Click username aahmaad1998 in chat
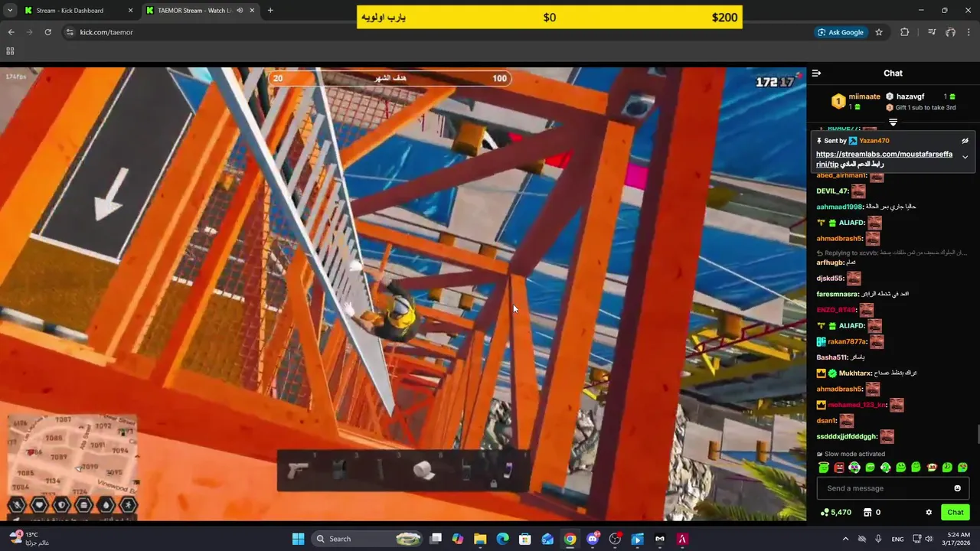980x551 pixels. pyautogui.click(x=840, y=207)
